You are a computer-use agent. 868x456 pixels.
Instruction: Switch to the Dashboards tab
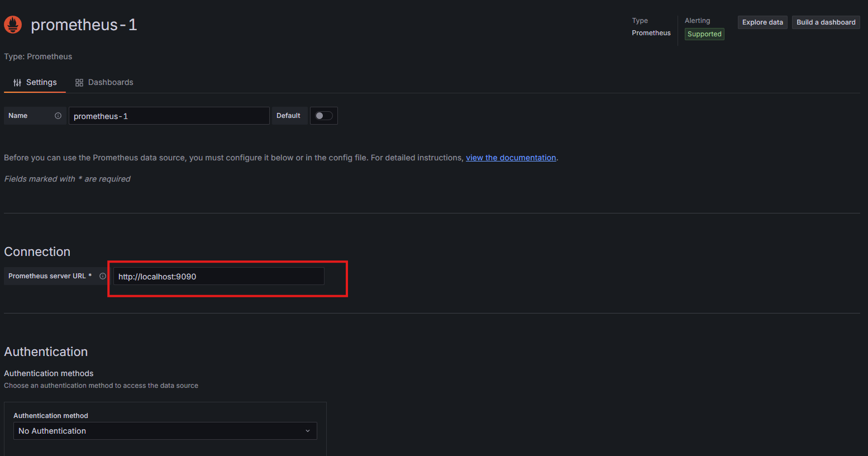pyautogui.click(x=110, y=82)
